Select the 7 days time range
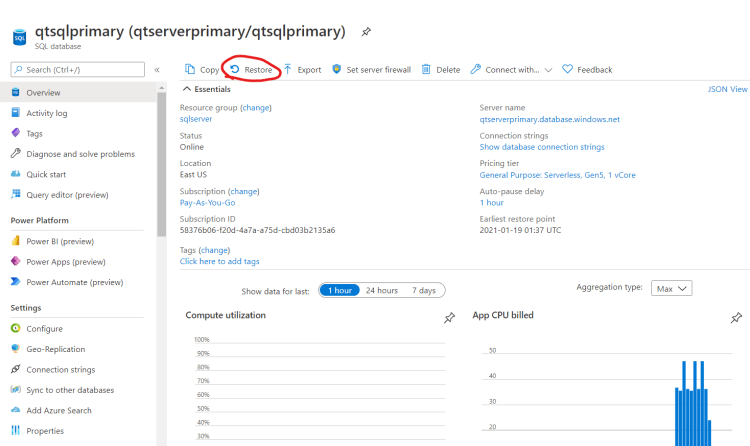 click(x=424, y=290)
